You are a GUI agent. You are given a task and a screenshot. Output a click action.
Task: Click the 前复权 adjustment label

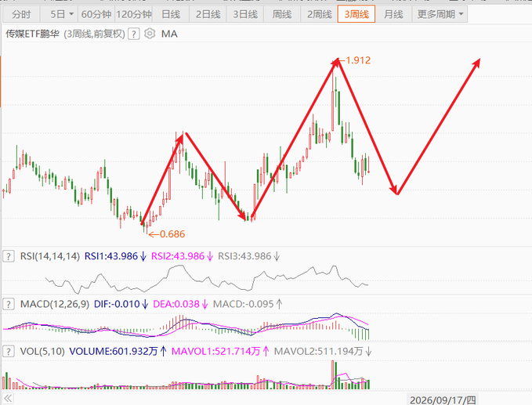click(108, 34)
